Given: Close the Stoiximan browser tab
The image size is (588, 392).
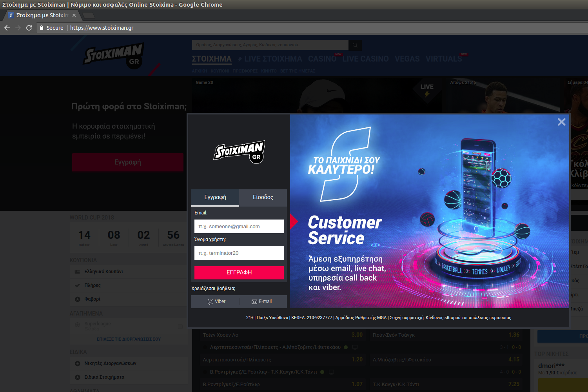Looking at the screenshot, I should 74,15.
